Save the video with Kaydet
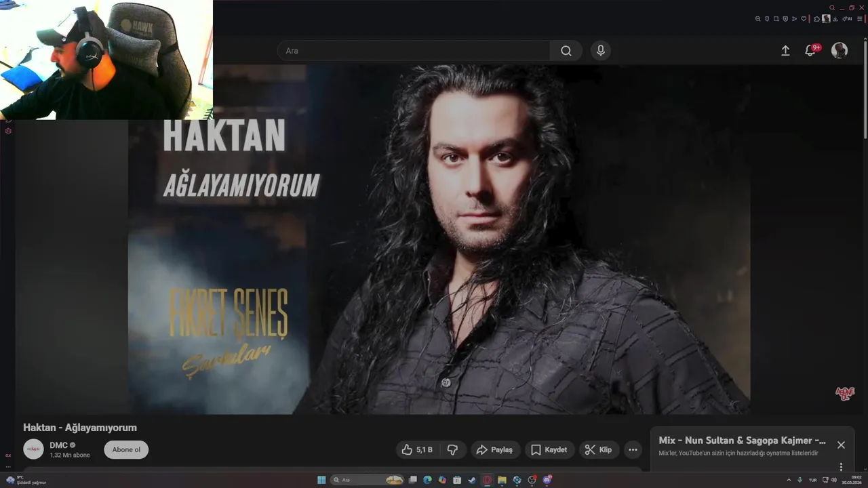The width and height of the screenshot is (868, 488). click(549, 449)
